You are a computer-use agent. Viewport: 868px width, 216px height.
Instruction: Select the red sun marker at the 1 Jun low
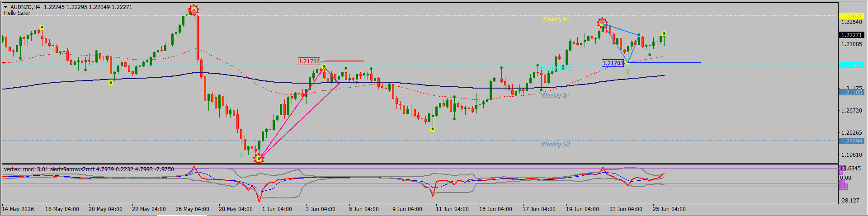tap(259, 159)
